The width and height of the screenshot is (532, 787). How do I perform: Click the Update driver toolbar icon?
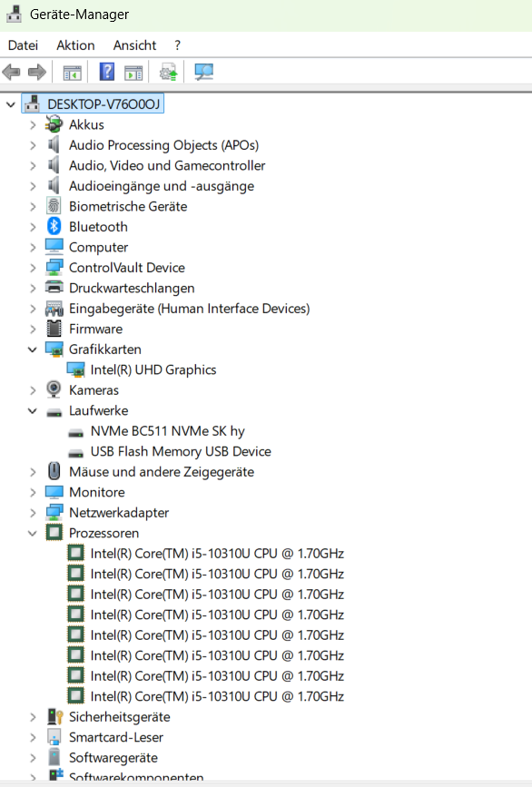click(x=169, y=72)
